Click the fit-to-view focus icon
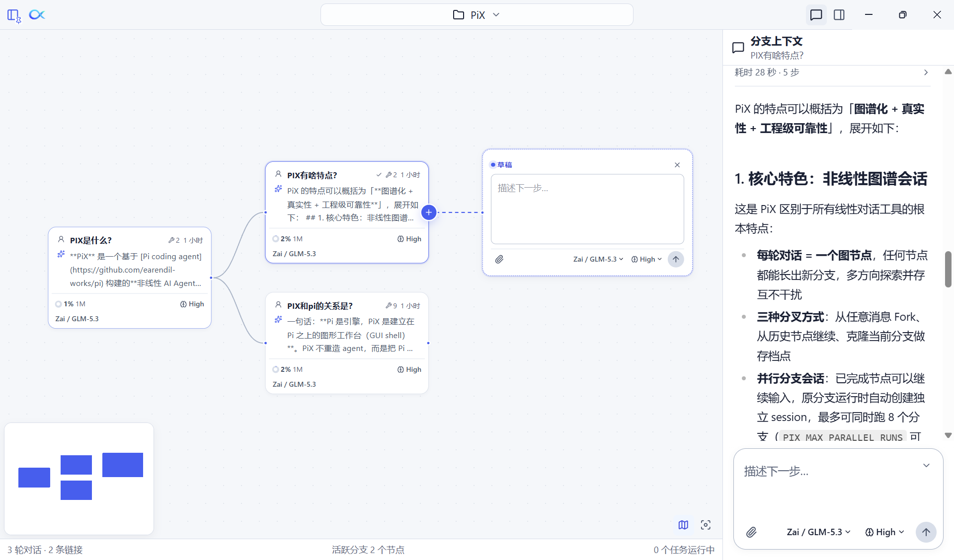This screenshot has width=954, height=560. pyautogui.click(x=706, y=525)
